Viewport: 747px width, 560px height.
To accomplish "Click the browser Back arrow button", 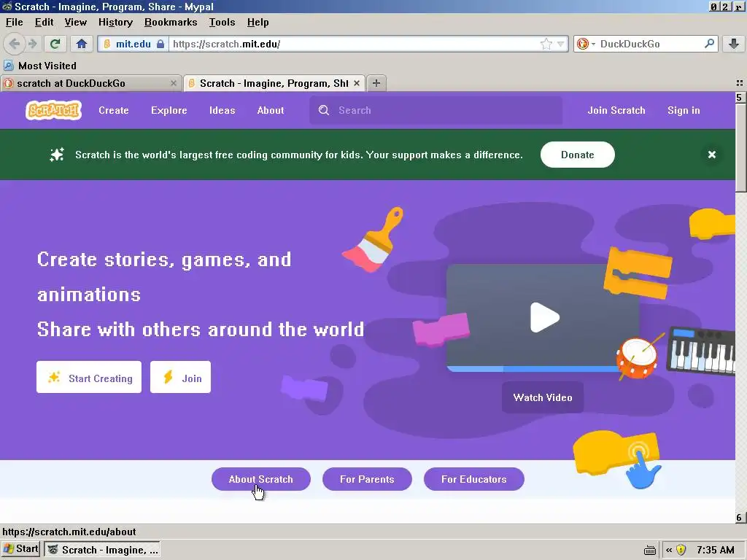I will click(x=15, y=44).
